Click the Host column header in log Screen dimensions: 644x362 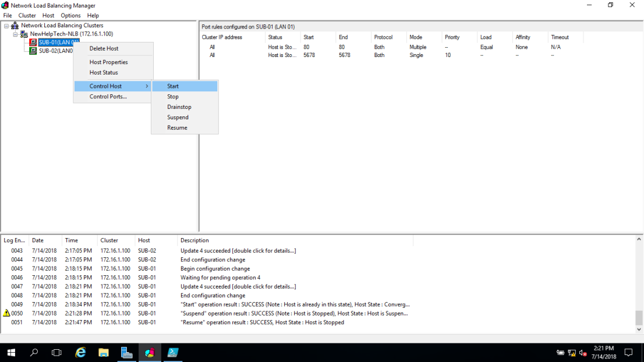[156, 240]
